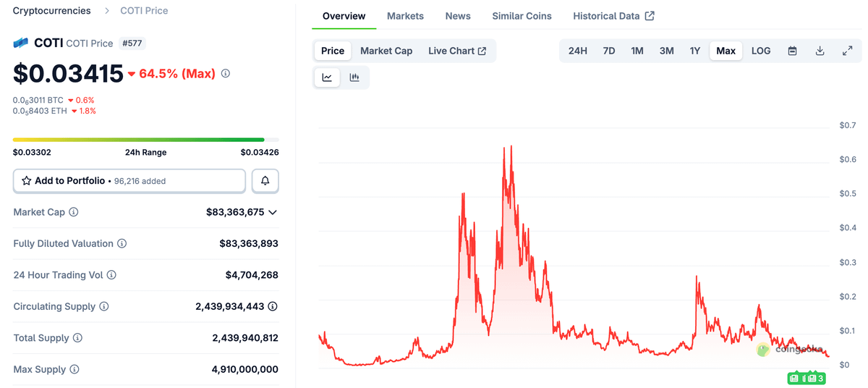The image size is (868, 388).
Task: Click the 4,910,000,000 max supply value
Action: tap(245, 370)
